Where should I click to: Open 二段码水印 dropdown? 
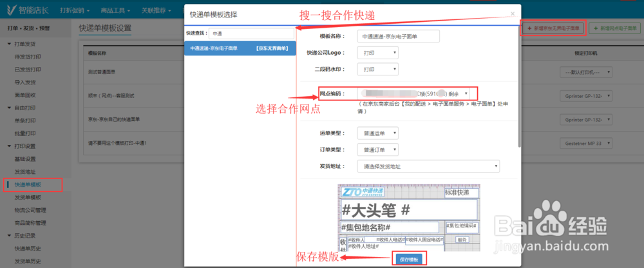point(378,70)
